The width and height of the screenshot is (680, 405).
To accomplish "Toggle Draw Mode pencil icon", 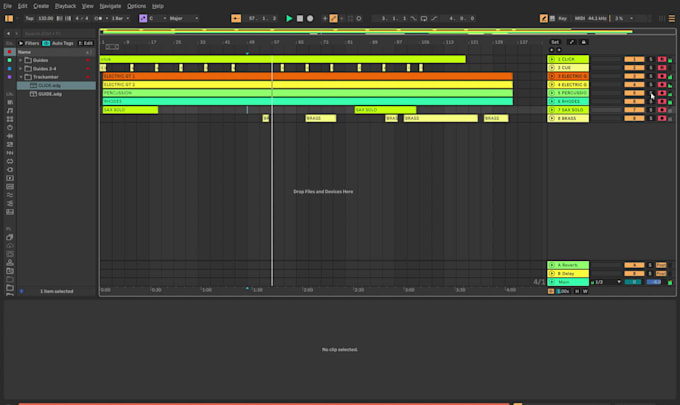I will click(543, 18).
